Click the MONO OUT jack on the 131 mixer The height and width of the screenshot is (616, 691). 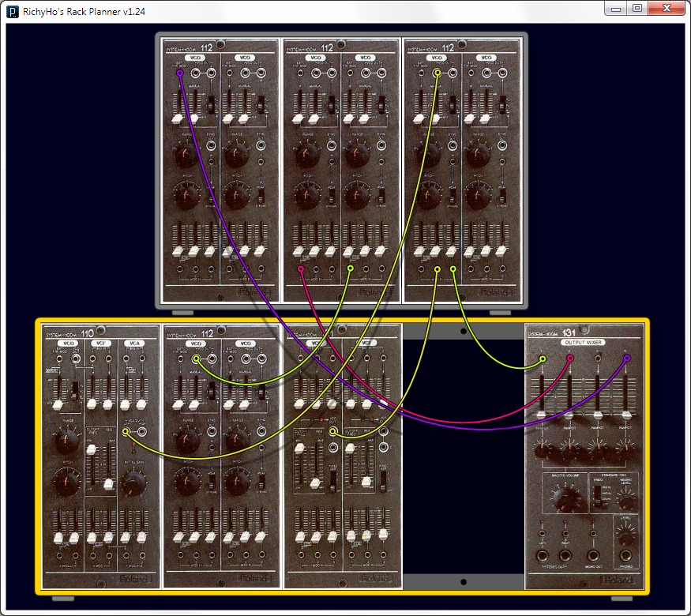coord(594,555)
